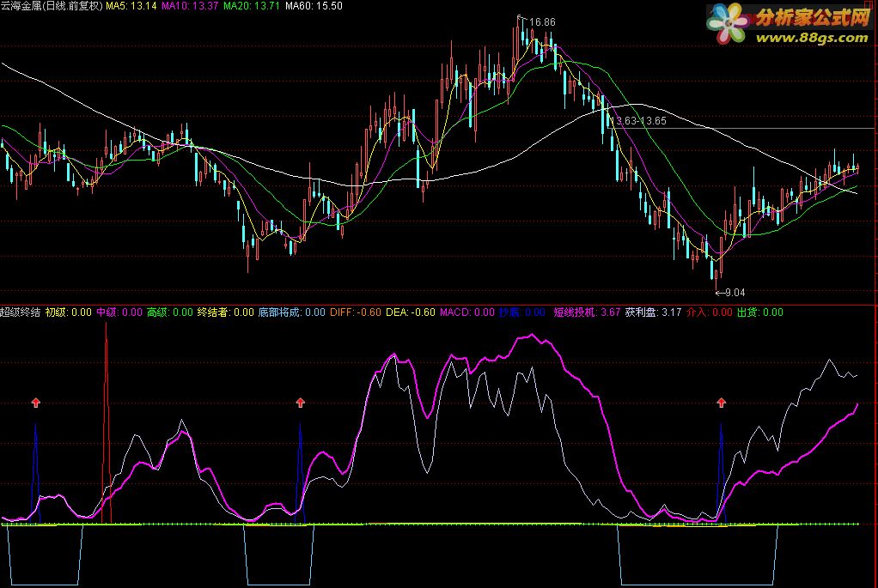Click the 9.04 low price label

pyautogui.click(x=735, y=293)
